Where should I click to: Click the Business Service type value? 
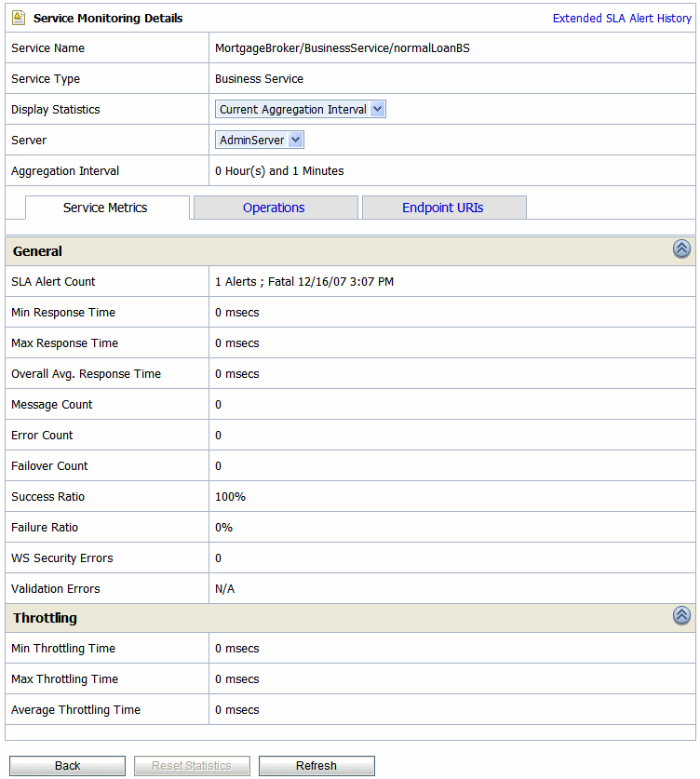(259, 79)
